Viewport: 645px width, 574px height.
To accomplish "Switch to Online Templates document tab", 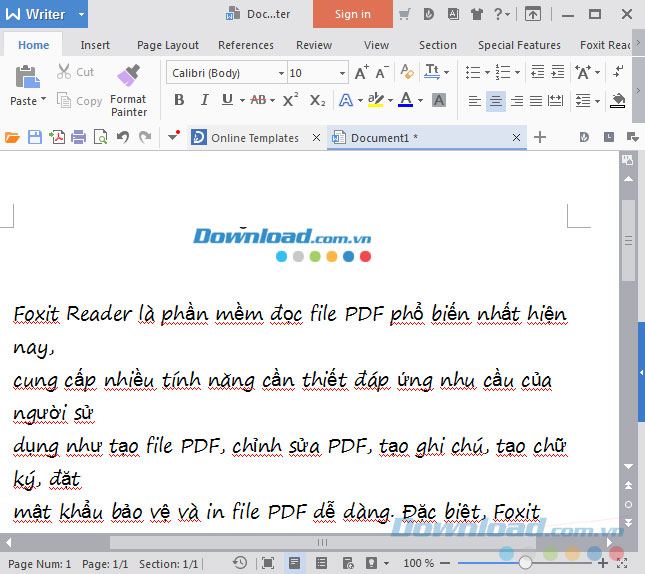I will click(x=255, y=137).
